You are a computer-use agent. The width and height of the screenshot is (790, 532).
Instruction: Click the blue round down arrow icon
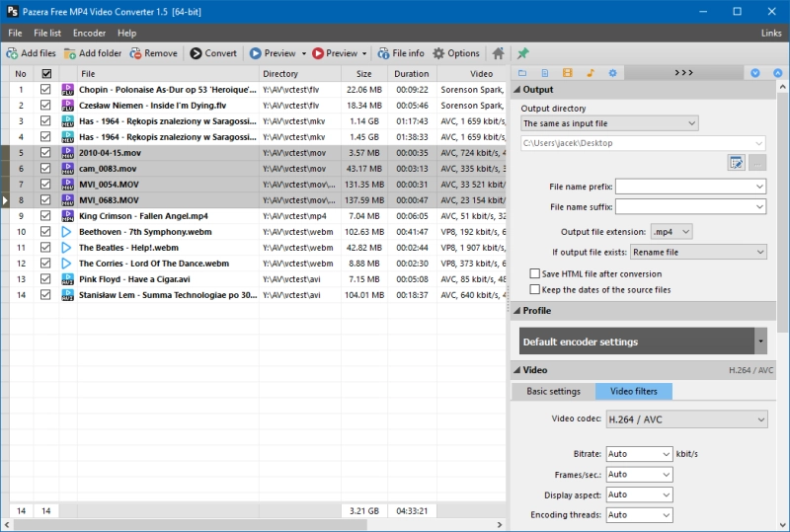click(x=754, y=73)
